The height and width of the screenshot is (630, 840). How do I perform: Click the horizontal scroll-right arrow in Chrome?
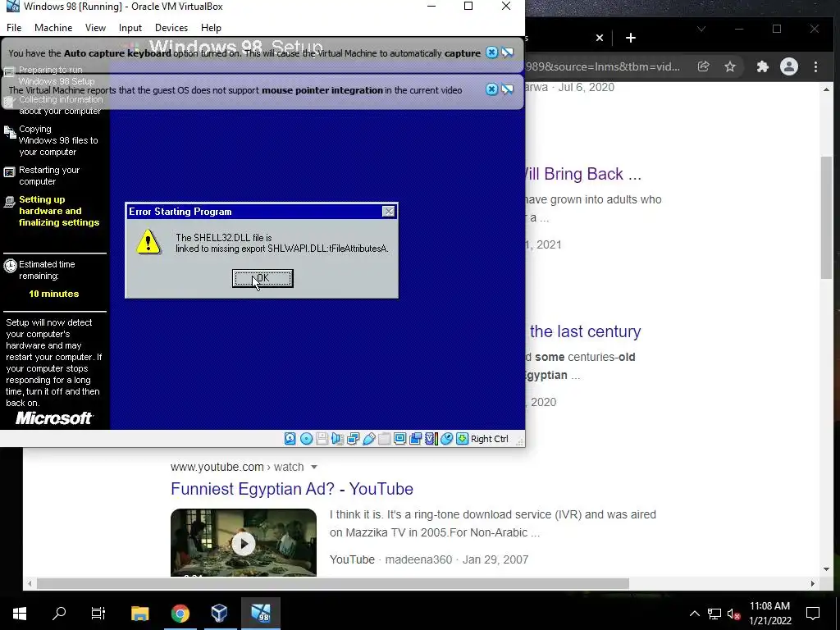pyautogui.click(x=813, y=583)
